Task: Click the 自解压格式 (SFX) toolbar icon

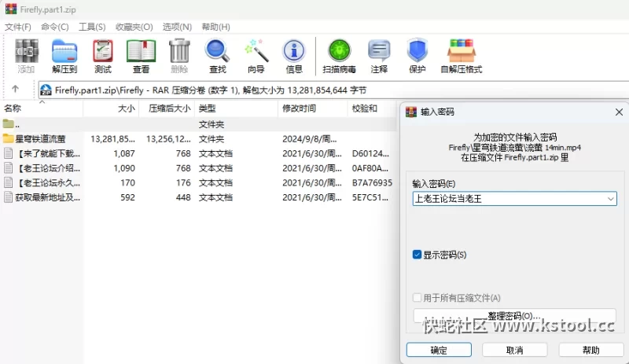Action: (462, 51)
